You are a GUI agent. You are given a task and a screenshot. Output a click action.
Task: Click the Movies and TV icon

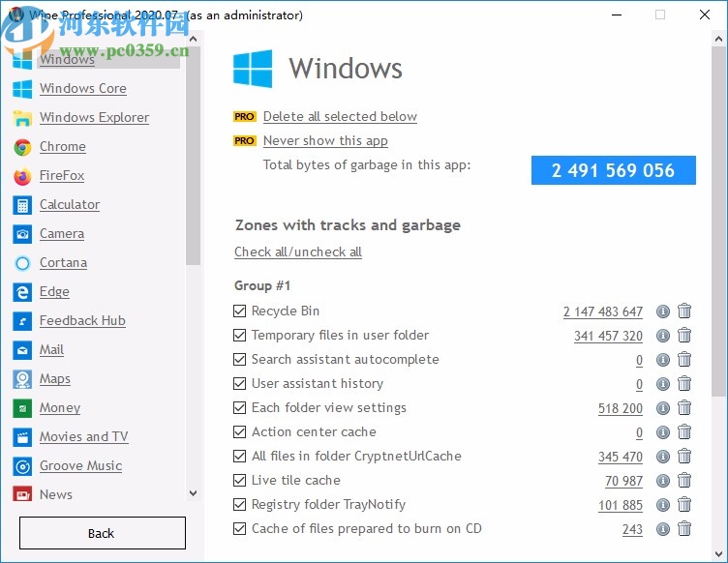(x=22, y=437)
